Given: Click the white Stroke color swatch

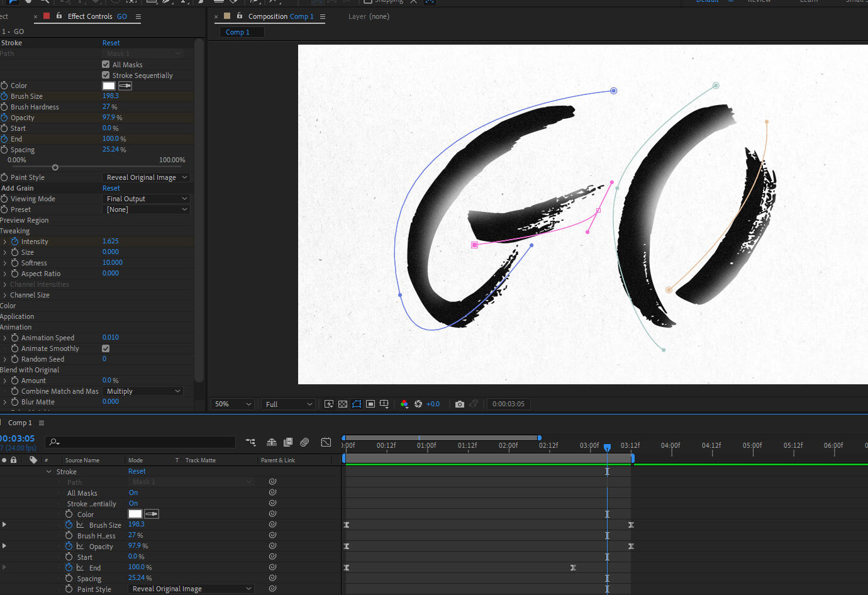Looking at the screenshot, I should (109, 86).
